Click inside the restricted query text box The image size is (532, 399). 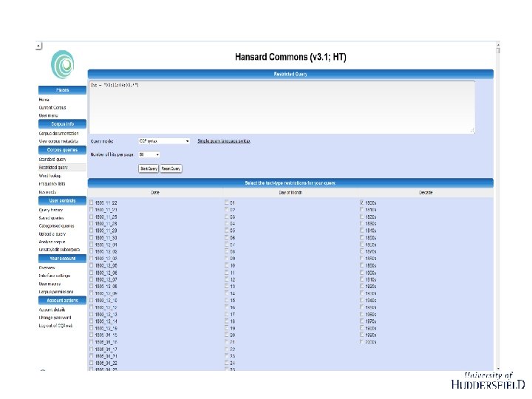tap(282, 107)
